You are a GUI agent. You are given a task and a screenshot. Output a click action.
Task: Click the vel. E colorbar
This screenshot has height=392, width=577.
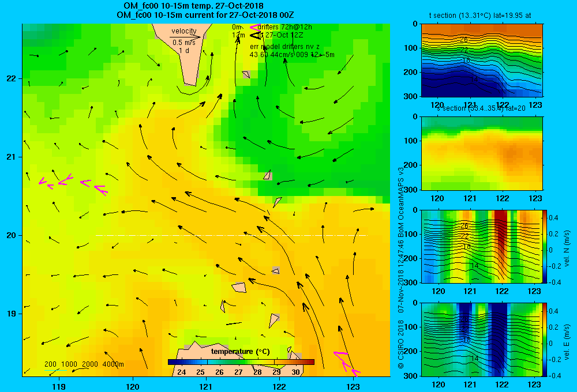click(x=545, y=340)
